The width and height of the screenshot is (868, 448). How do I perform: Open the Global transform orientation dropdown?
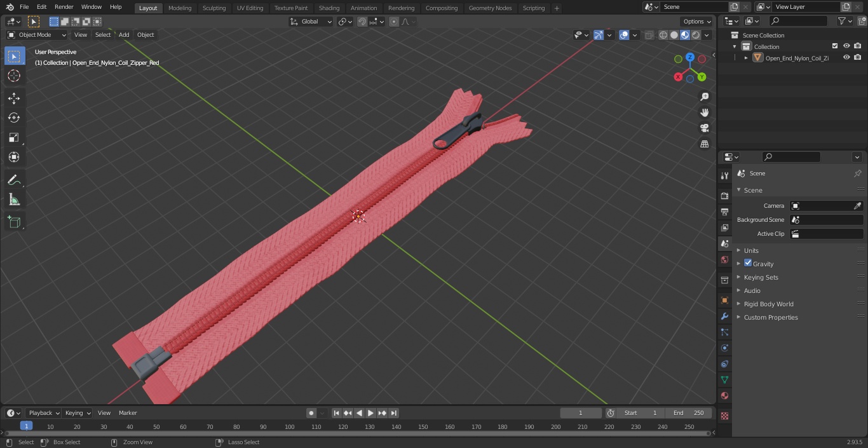click(x=311, y=22)
